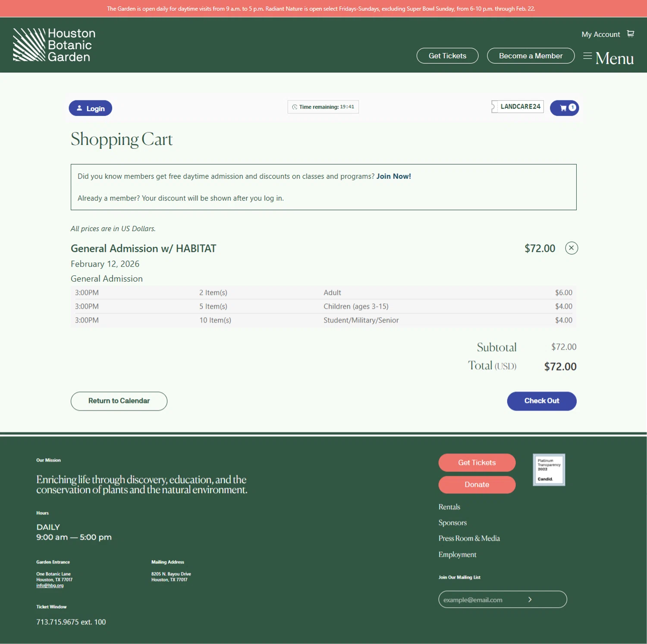This screenshot has height=644, width=647.
Task: Click the 'Subtotal' label
Action: [x=496, y=347]
